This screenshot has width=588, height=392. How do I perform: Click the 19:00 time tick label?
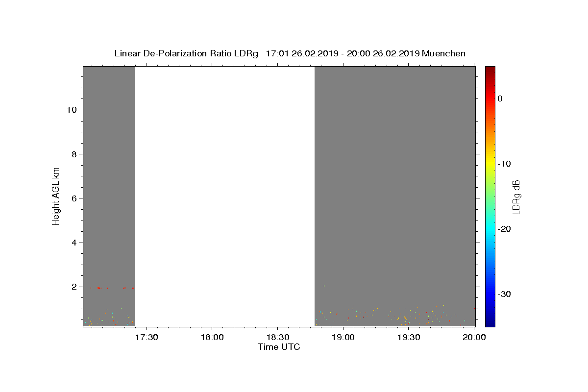click(x=343, y=337)
